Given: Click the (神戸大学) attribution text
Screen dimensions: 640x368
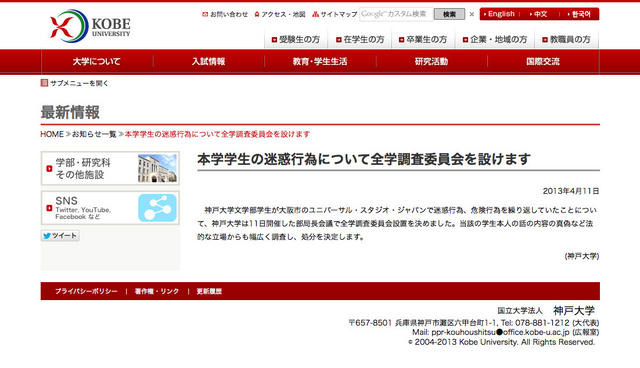Looking at the screenshot, I should [582, 256].
